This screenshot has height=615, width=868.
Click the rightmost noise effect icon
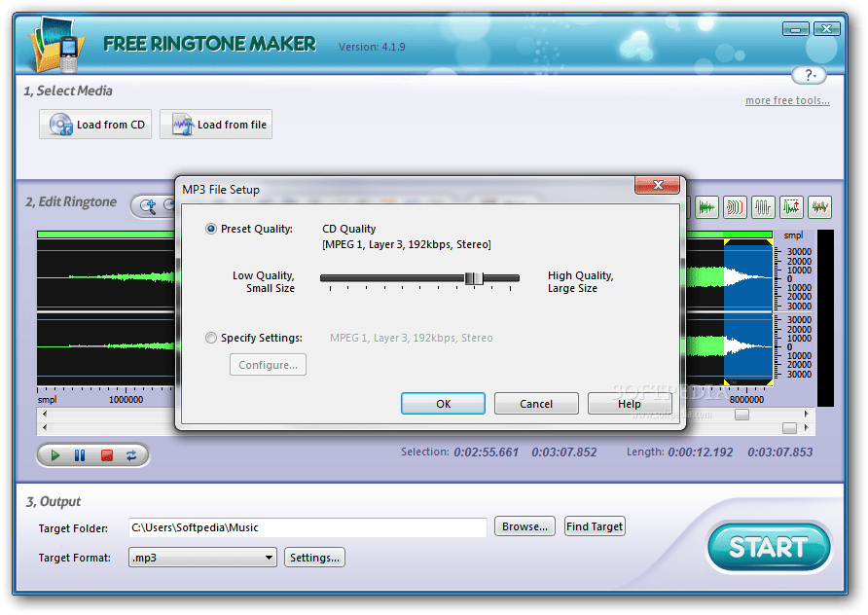tap(818, 206)
